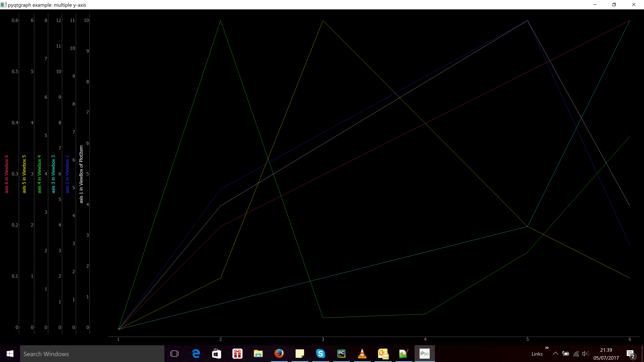This screenshot has height=362, width=644.
Task: Open the Windows Start menu
Action: [10, 354]
